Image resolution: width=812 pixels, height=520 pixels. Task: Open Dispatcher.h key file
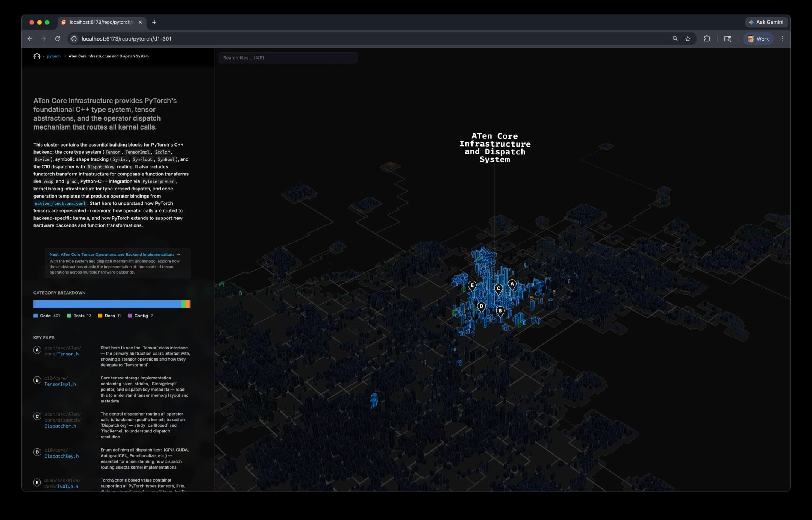coord(60,426)
